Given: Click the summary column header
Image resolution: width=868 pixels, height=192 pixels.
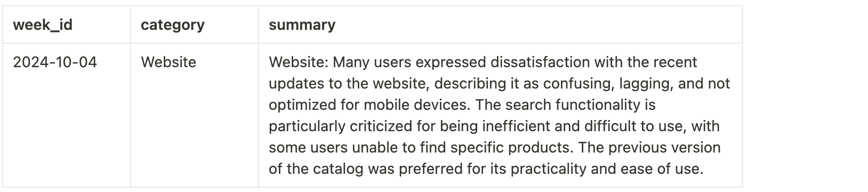Looking at the screenshot, I should (302, 25).
